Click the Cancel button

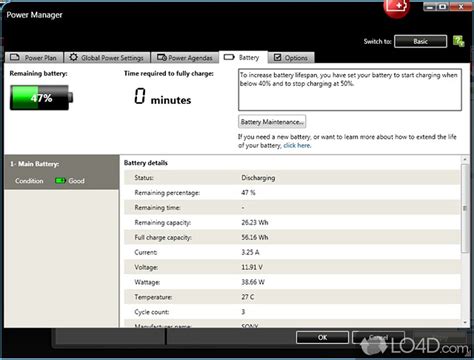click(x=378, y=337)
